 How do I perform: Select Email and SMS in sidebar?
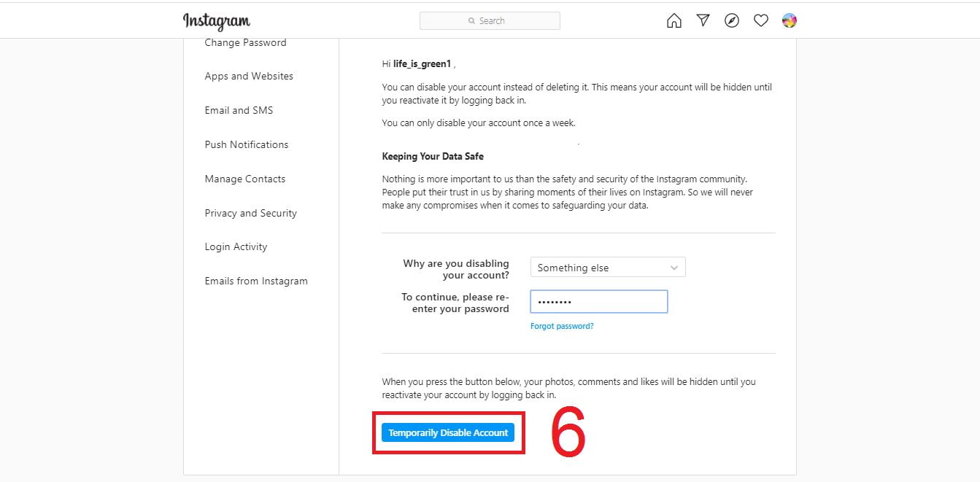[x=239, y=110]
